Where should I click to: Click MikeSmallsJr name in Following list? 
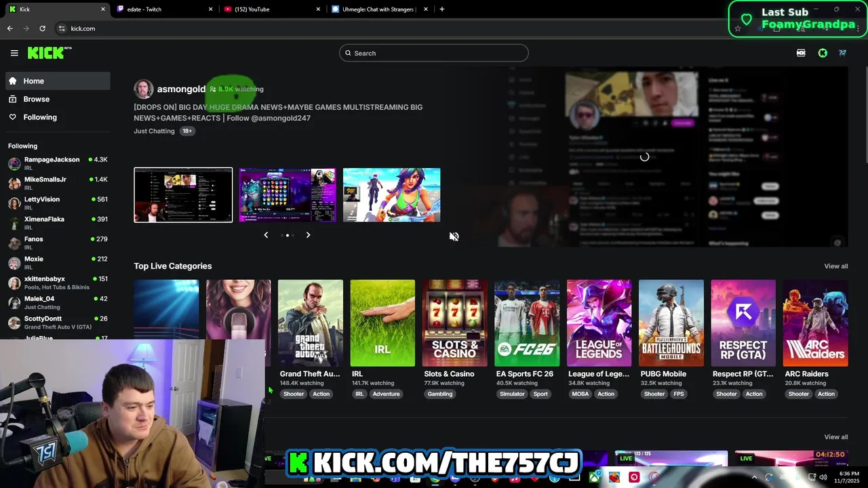tap(45, 180)
